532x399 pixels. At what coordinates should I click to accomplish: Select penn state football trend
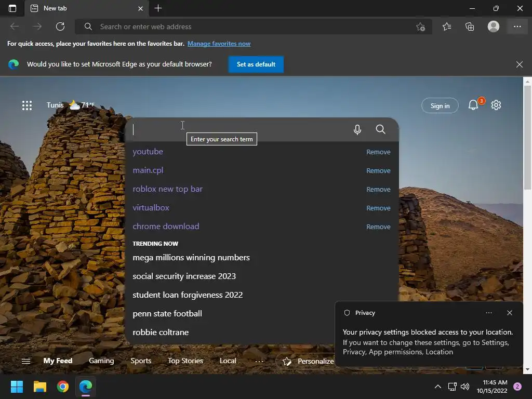tap(167, 313)
